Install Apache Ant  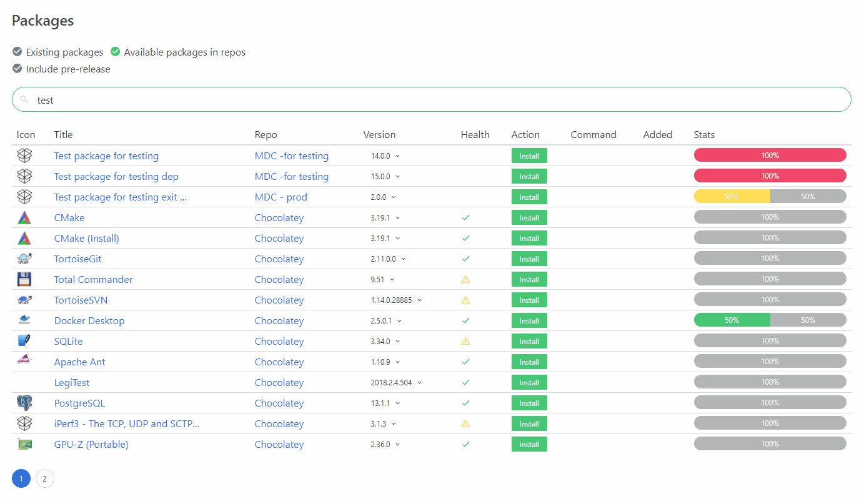[529, 362]
